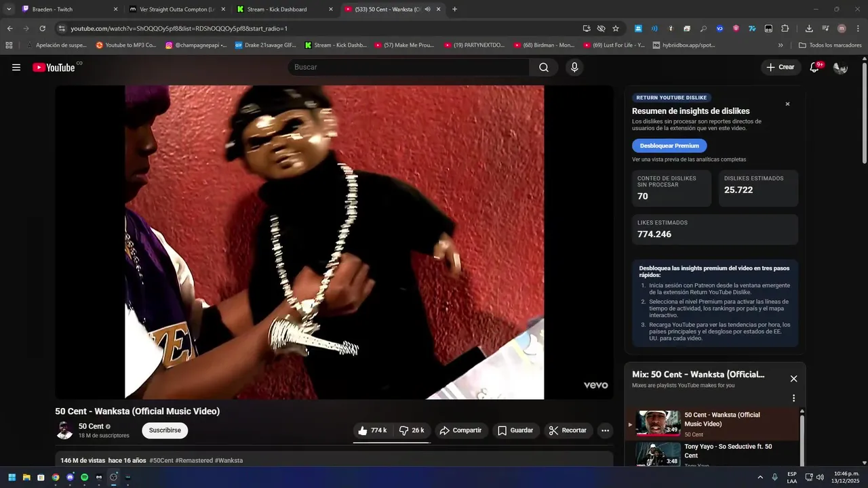Install app icon in address bar

pyautogui.click(x=587, y=28)
